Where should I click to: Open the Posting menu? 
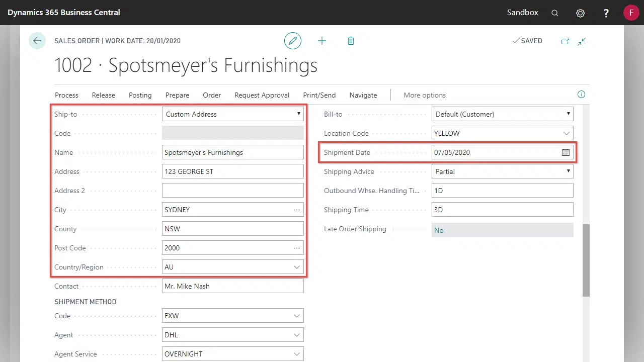140,95
